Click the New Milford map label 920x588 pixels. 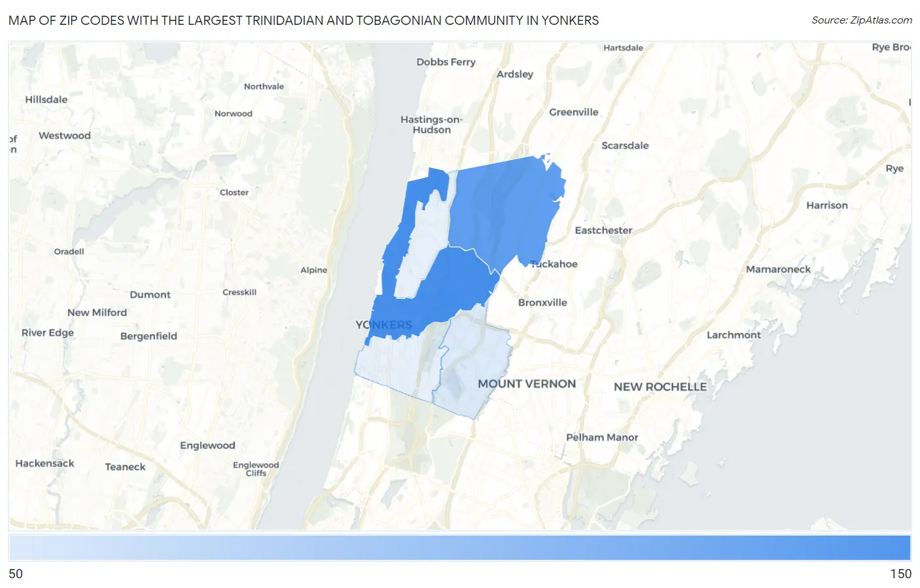(97, 313)
